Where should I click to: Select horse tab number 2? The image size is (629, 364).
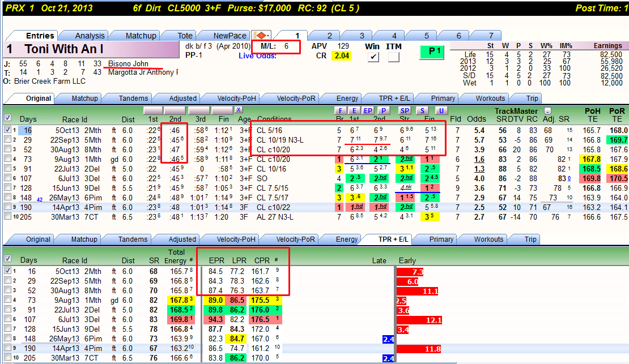[329, 36]
